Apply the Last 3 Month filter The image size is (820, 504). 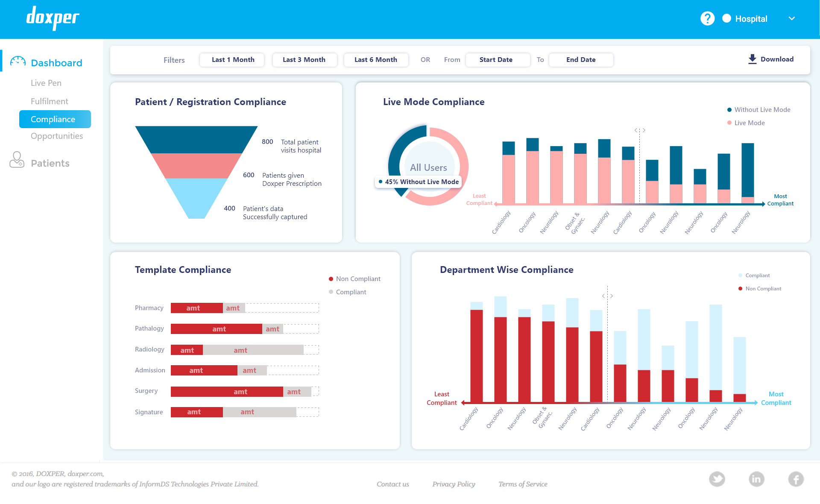[304, 60]
